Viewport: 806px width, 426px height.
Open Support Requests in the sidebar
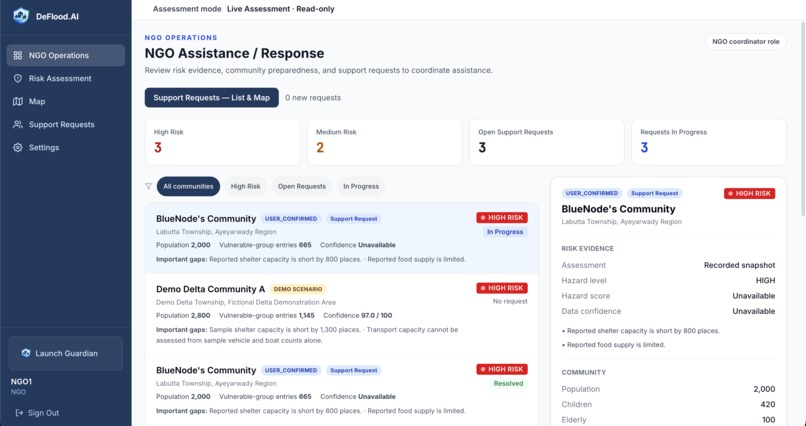pos(66,124)
